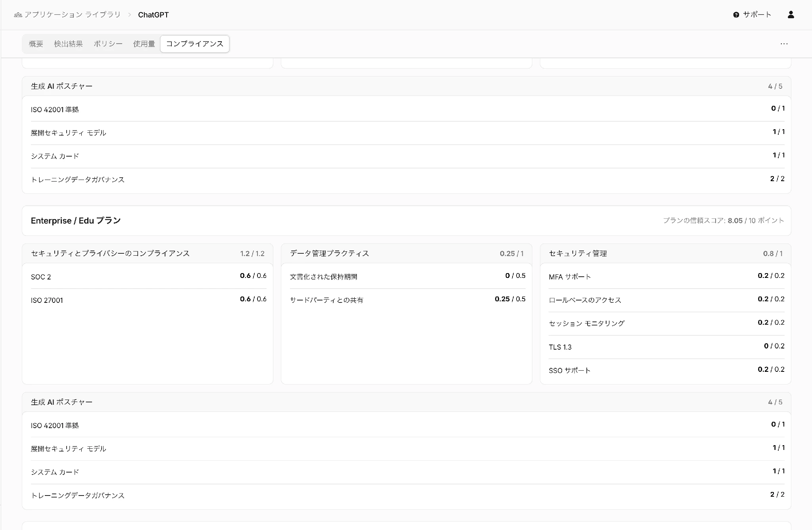Click the ChatGPT breadcrumb title
812x530 pixels.
click(153, 15)
